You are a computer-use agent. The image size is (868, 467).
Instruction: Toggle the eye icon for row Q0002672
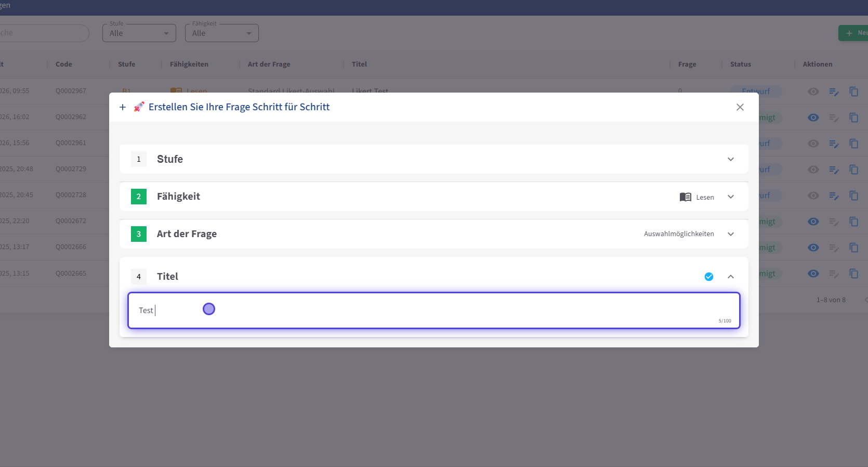(813, 222)
